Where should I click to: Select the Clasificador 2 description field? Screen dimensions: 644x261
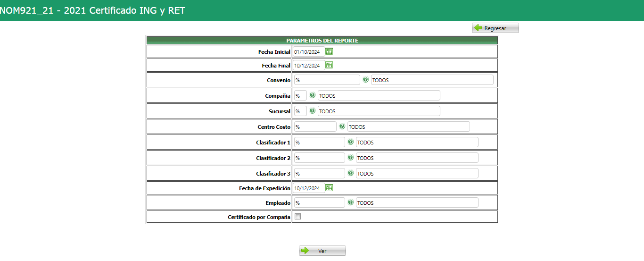click(x=417, y=158)
